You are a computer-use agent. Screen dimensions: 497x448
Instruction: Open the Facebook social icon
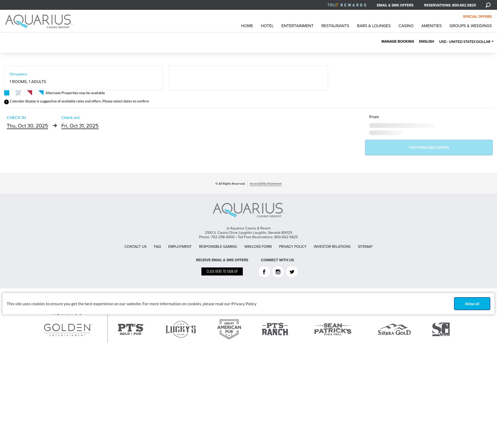click(264, 272)
